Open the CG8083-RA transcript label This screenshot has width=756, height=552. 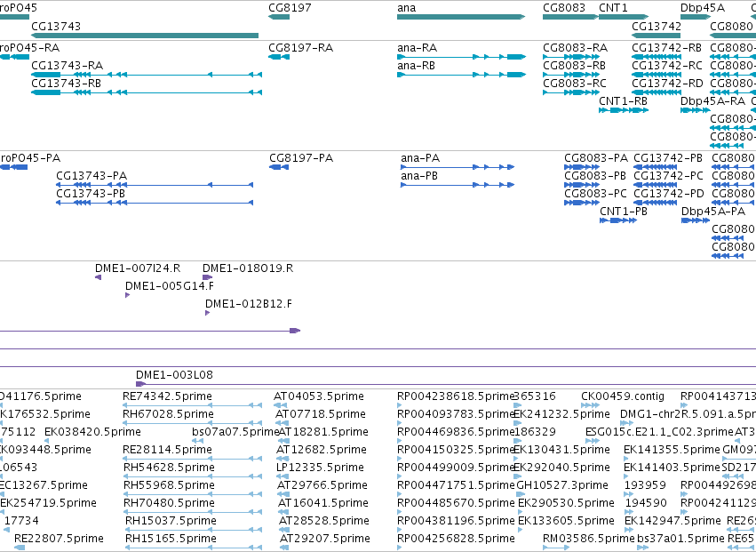[x=575, y=48]
